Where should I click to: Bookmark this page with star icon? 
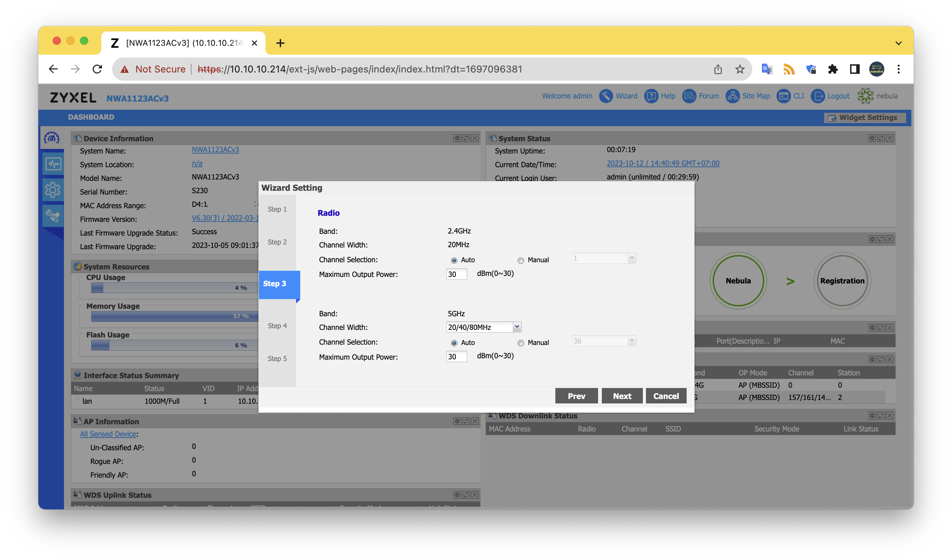pos(740,69)
